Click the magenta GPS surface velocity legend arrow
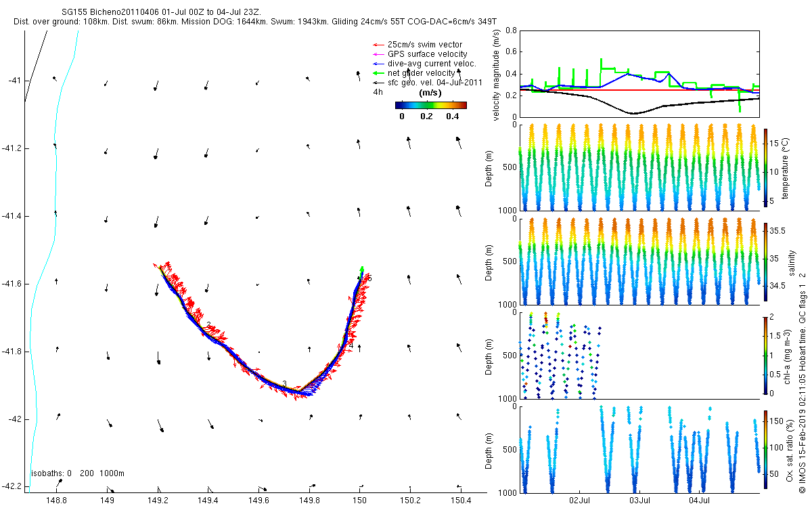Viewport: 812px width, 508px height. [378, 54]
